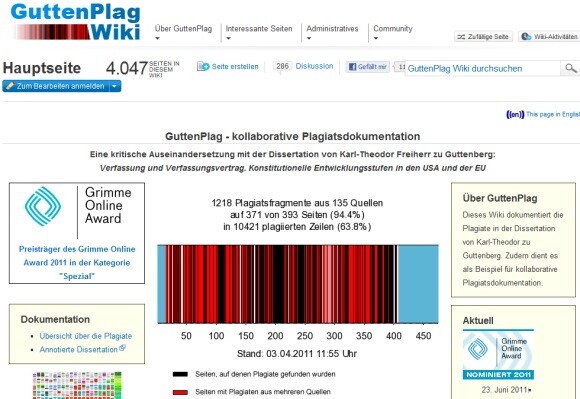This screenshot has width=580, height=399.
Task: Click Zum Bearbeiten anmelden button
Action: coord(56,86)
